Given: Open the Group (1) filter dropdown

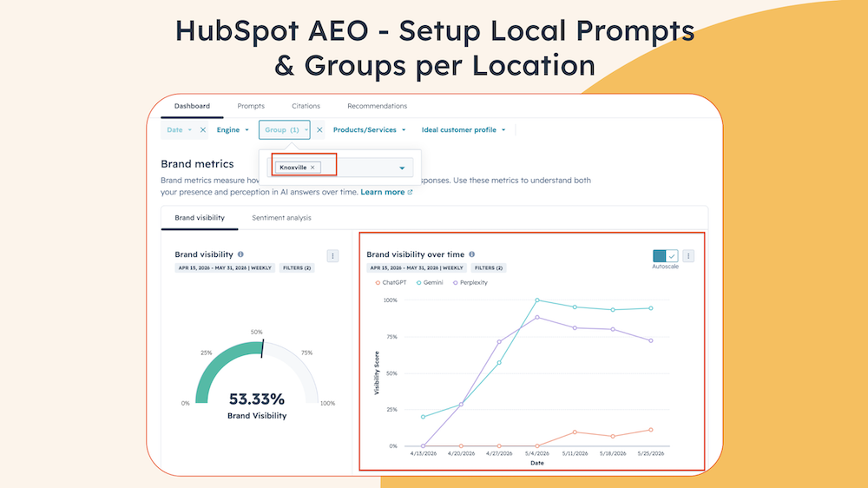Looking at the screenshot, I should (x=285, y=129).
